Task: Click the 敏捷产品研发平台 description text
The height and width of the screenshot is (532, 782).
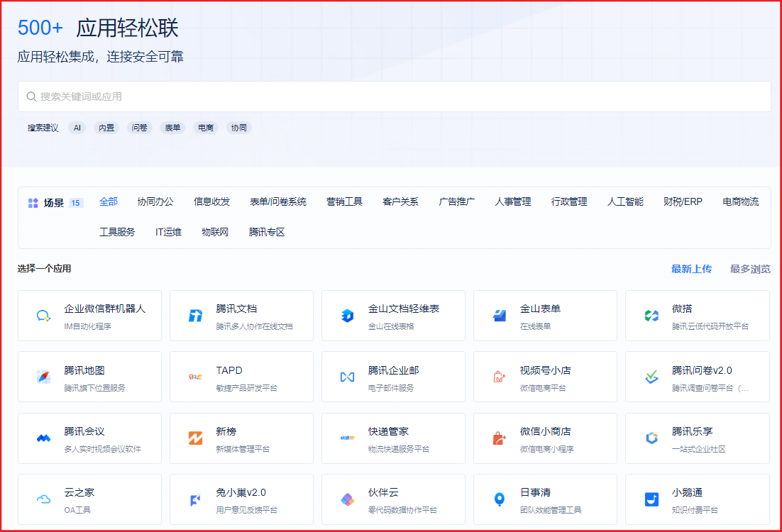Action: (246, 388)
